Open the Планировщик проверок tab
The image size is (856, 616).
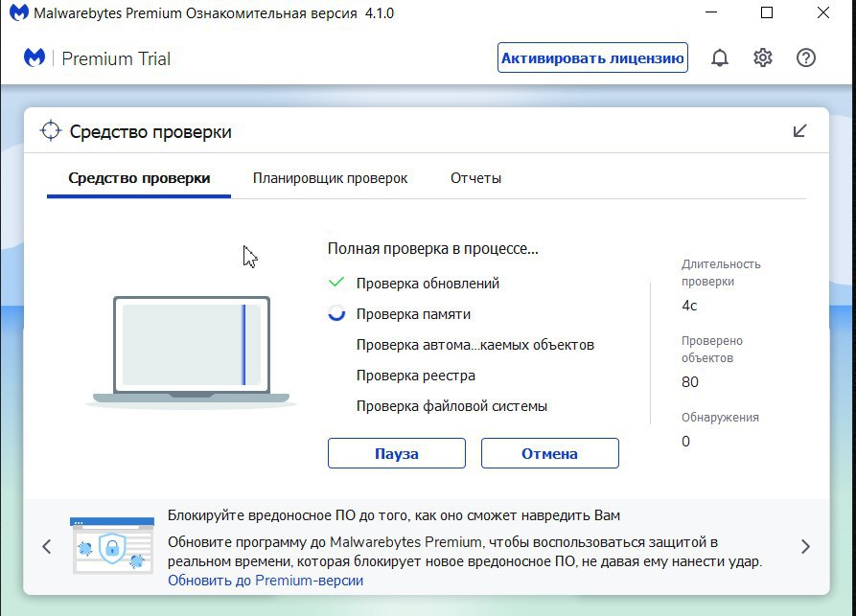(330, 178)
